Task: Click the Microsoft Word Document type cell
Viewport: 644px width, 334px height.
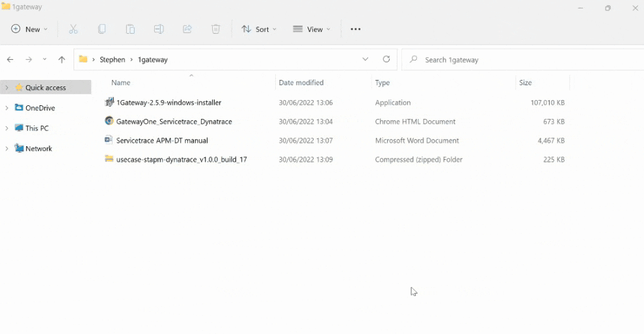Action: (417, 140)
